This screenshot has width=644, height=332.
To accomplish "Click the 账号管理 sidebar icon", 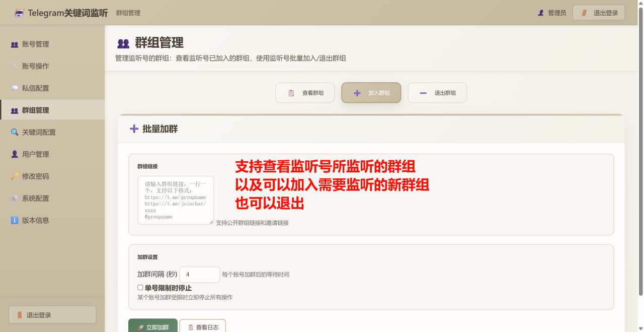I will pos(15,44).
